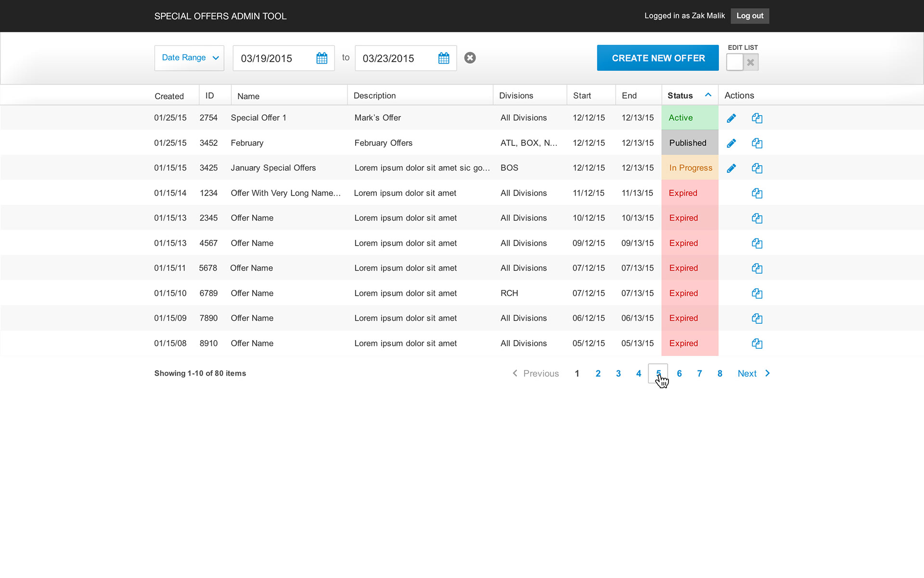The width and height of the screenshot is (924, 578).
Task: Log out of the admin tool
Action: pos(749,16)
